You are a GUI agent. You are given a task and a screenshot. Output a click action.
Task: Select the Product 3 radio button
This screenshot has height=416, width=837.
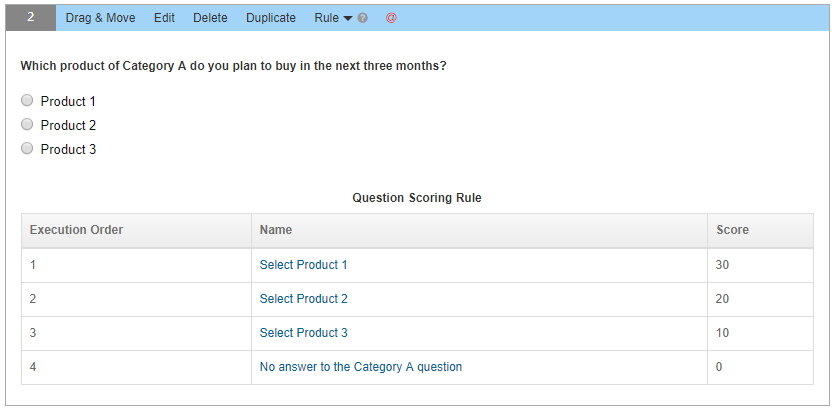(x=27, y=148)
